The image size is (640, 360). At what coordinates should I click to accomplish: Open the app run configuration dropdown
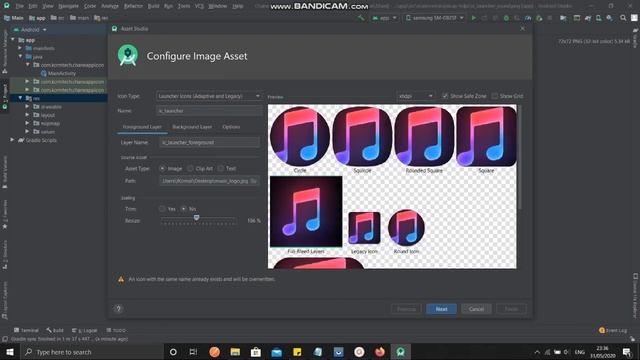click(384, 18)
